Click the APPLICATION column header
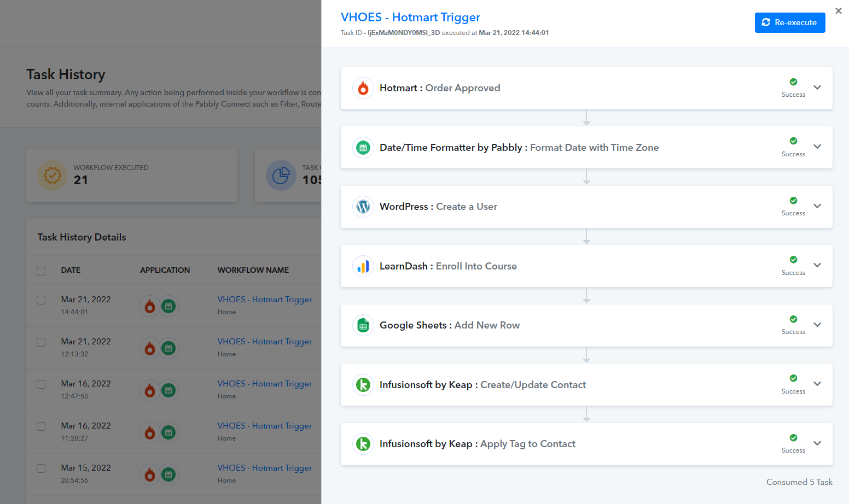The height and width of the screenshot is (504, 849). pyautogui.click(x=165, y=270)
